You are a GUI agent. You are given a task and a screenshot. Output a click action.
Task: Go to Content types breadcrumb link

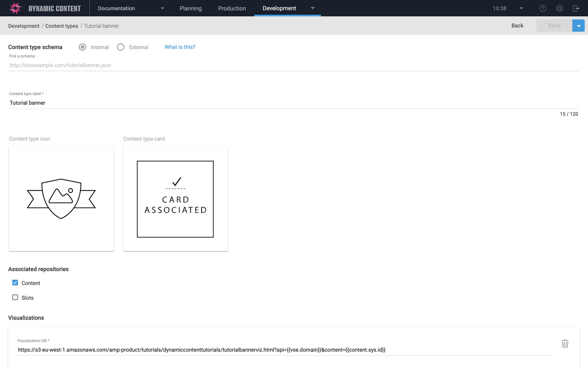62,26
